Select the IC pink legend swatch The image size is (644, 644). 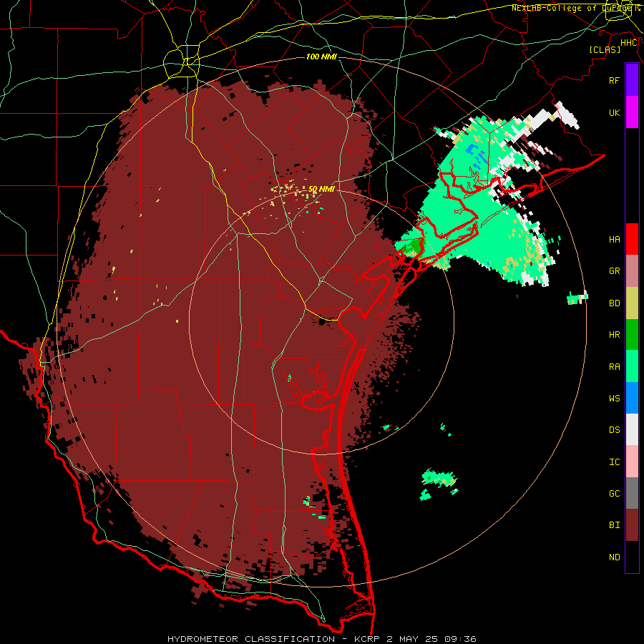click(632, 462)
